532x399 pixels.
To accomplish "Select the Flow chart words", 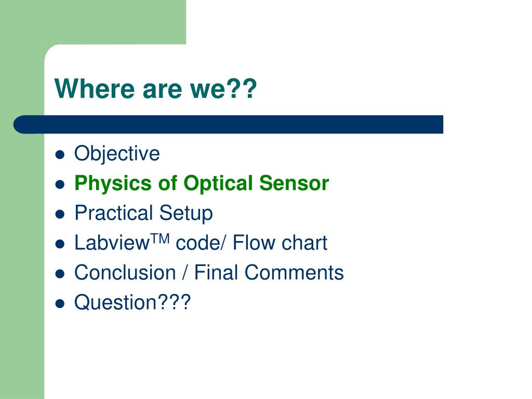I will 280,243.
